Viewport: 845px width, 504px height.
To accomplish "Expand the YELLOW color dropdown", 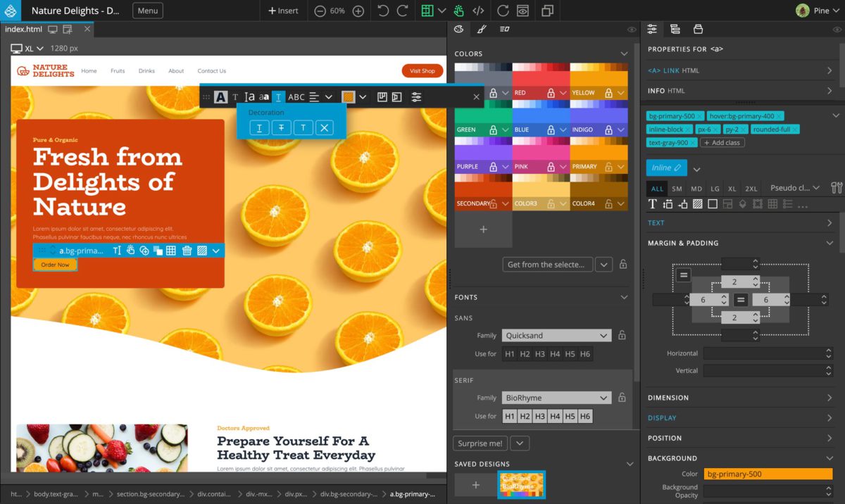I will (x=621, y=93).
